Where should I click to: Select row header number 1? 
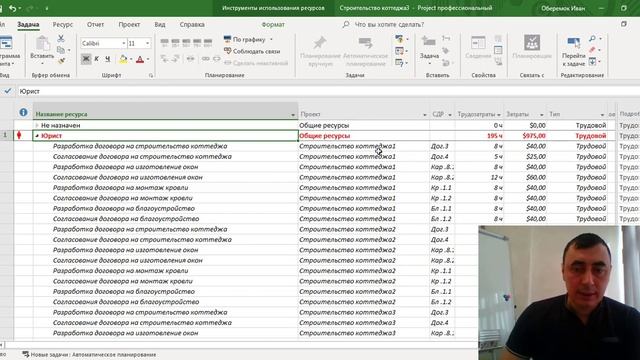tap(6, 135)
